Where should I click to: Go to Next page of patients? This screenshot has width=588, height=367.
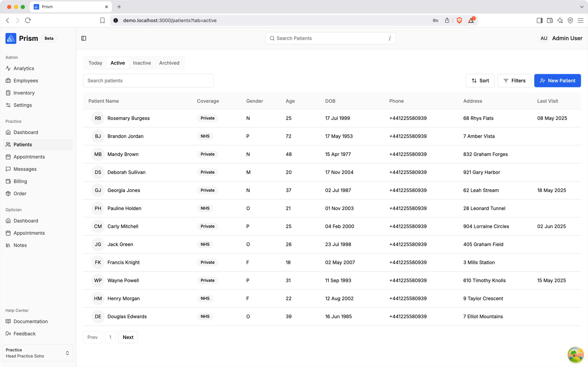(128, 337)
